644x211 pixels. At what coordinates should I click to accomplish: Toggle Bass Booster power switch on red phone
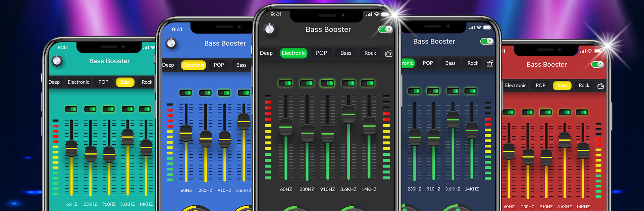(597, 64)
